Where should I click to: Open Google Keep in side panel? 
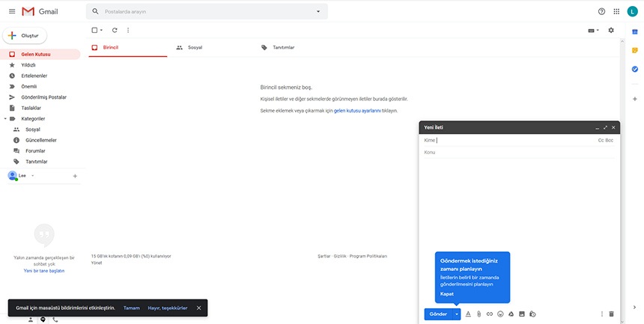coord(634,50)
